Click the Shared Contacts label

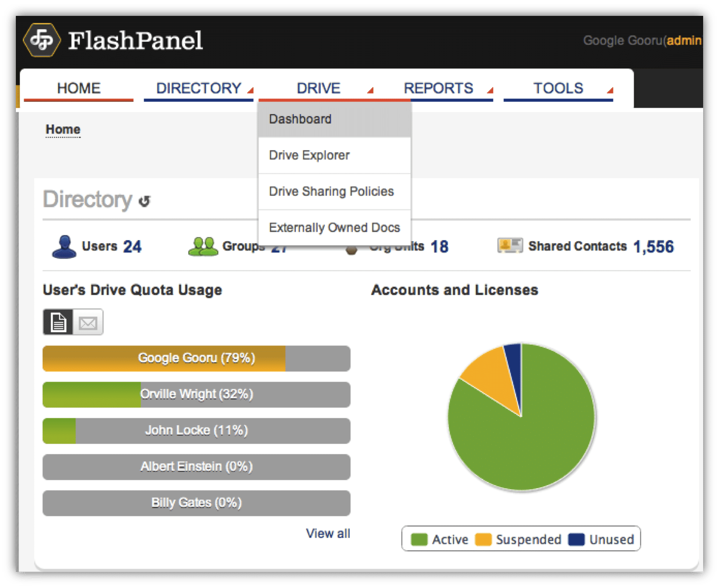578,246
